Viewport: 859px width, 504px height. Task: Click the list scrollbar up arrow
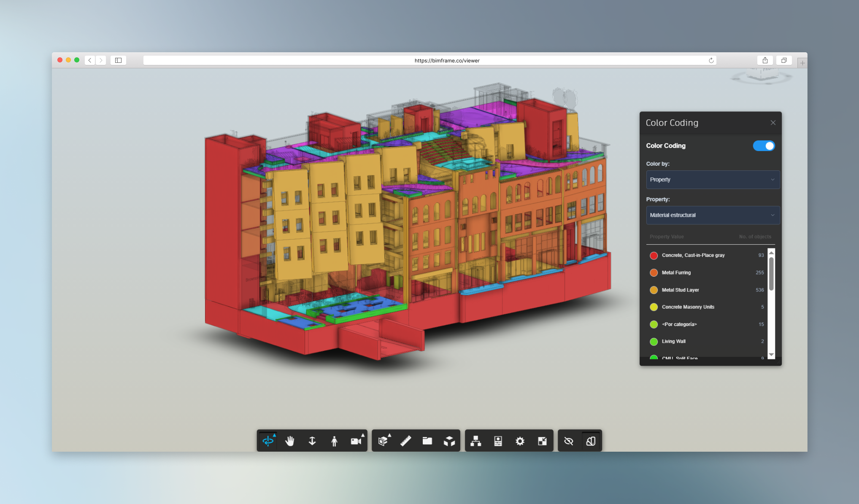click(x=771, y=253)
